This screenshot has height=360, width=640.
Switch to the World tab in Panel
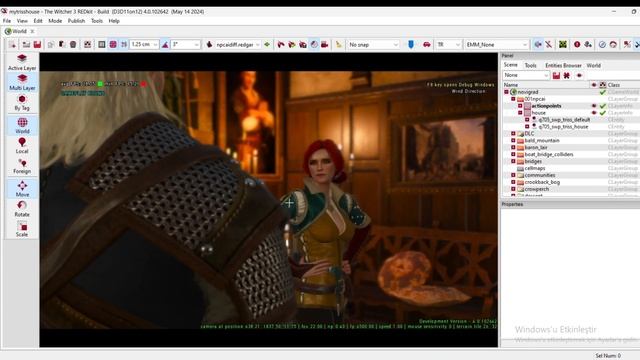(593, 65)
